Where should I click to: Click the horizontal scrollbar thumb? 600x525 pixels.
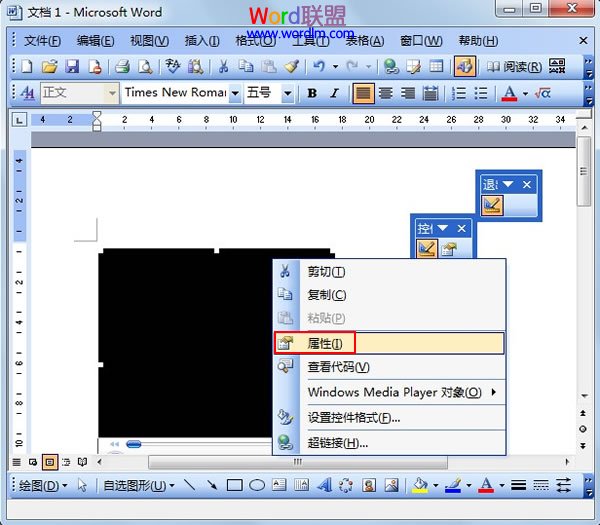pos(298,462)
